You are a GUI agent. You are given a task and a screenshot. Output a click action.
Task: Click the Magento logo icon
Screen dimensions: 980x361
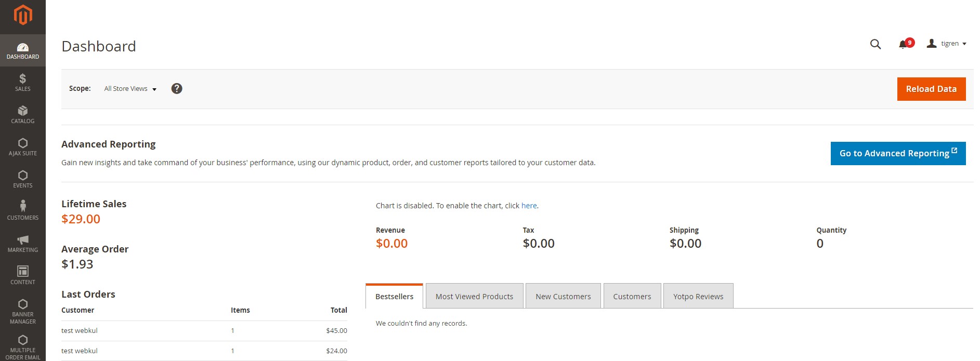(x=23, y=15)
